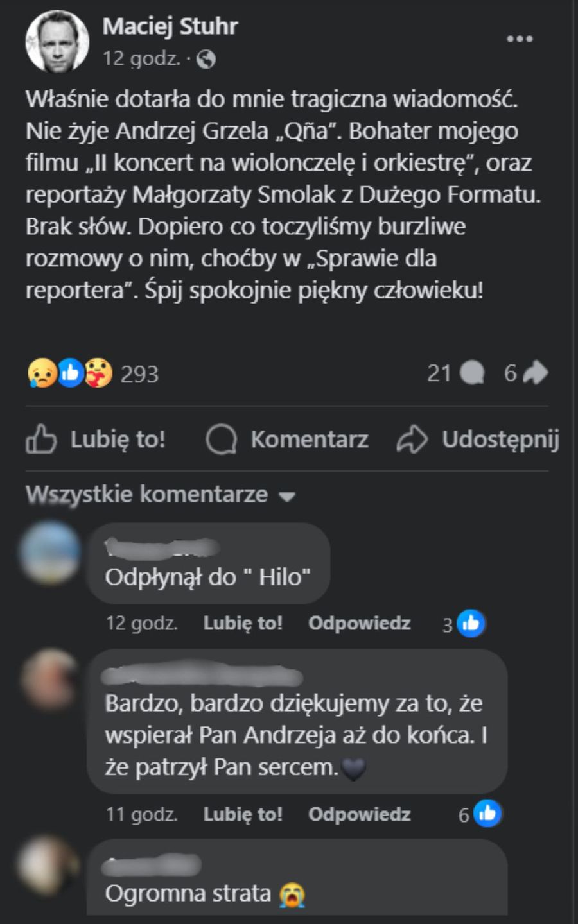Click the comment-bubble count icon next to 21
This screenshot has width=578, height=924.
point(472,373)
